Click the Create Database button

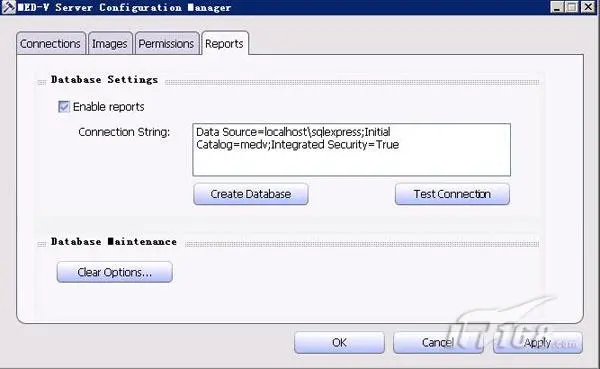coord(251,194)
